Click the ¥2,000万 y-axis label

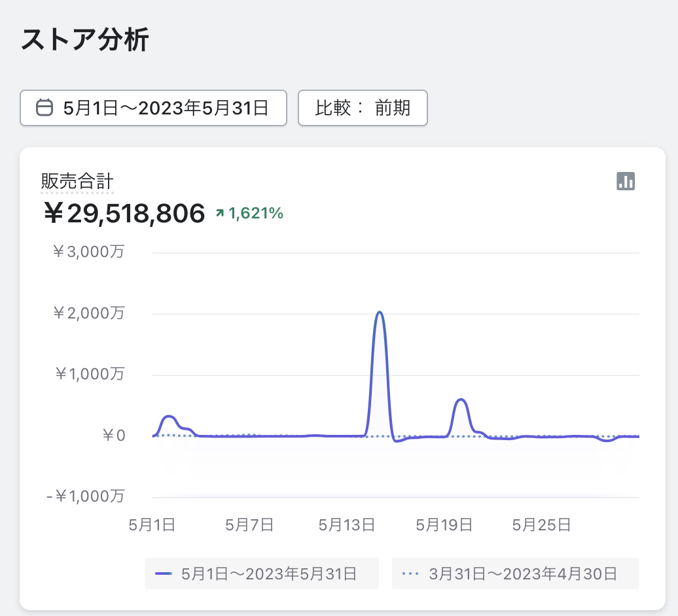89,313
